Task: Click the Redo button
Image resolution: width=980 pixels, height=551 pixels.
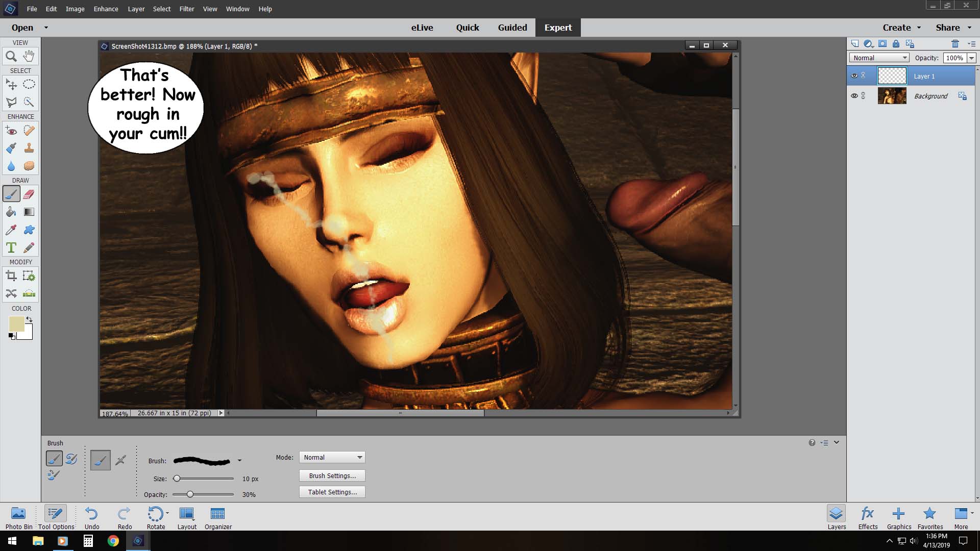Action: coord(125,517)
